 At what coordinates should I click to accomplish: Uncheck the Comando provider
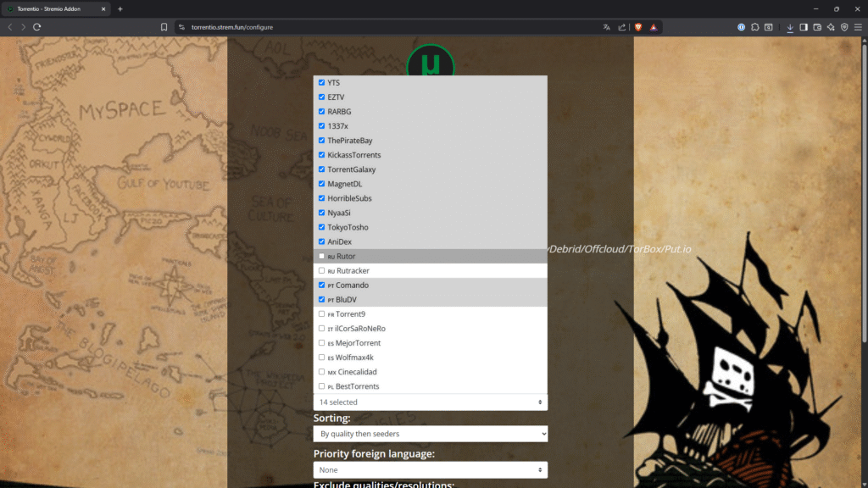click(x=321, y=285)
